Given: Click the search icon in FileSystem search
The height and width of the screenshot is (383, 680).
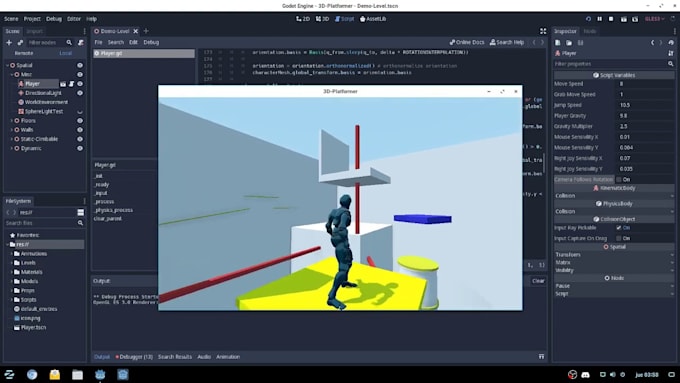Looking at the screenshot, I should [x=80, y=223].
